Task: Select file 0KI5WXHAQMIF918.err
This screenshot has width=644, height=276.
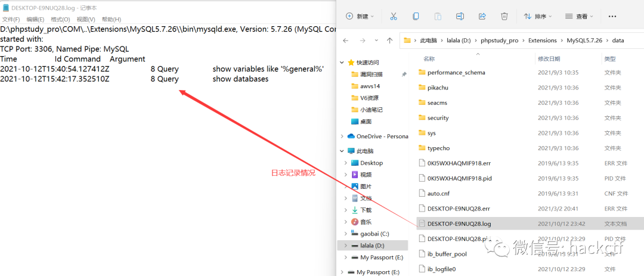Action: [x=459, y=163]
